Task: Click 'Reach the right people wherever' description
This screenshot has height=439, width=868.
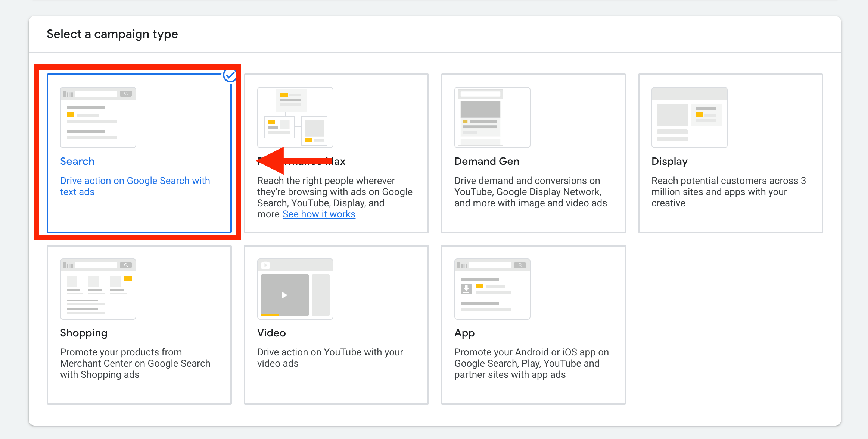Action: 335,197
